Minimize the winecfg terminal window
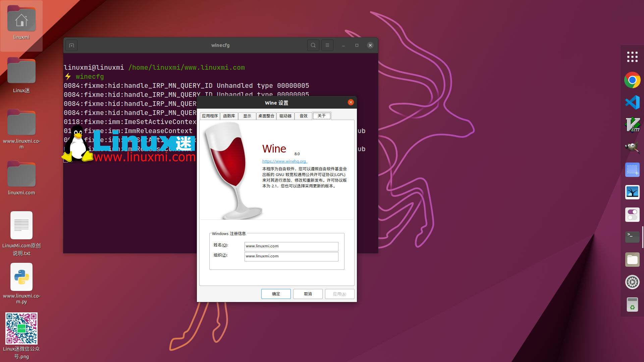The height and width of the screenshot is (362, 644). click(343, 45)
